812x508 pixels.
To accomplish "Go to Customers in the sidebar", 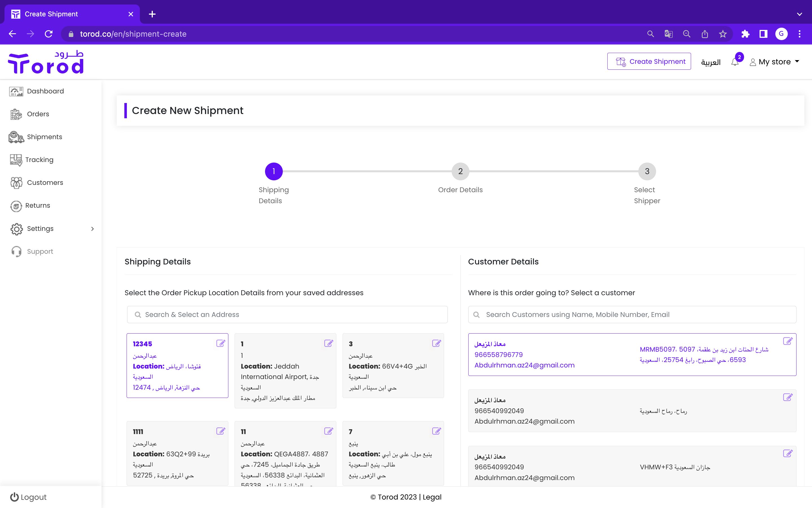I will coord(45,183).
